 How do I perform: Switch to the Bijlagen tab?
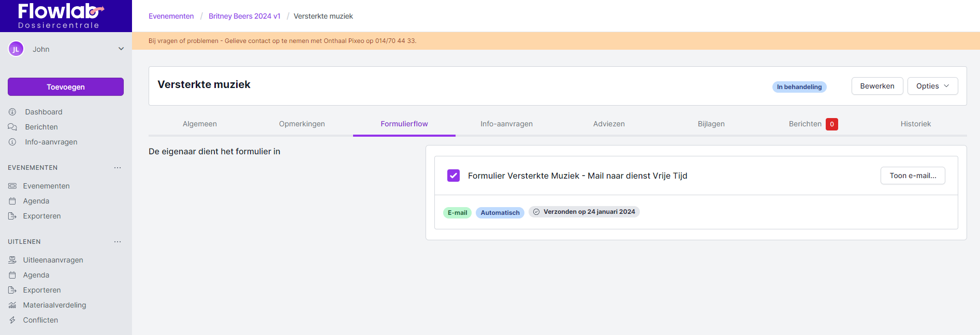[x=711, y=124]
